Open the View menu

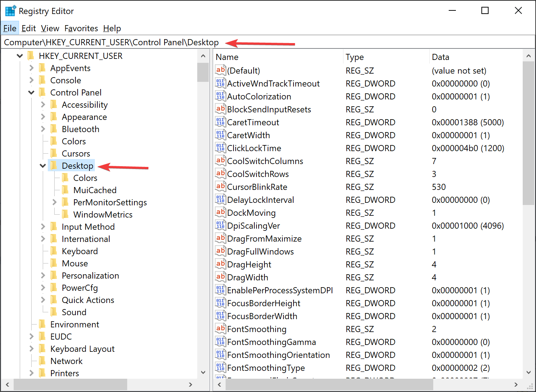50,28
